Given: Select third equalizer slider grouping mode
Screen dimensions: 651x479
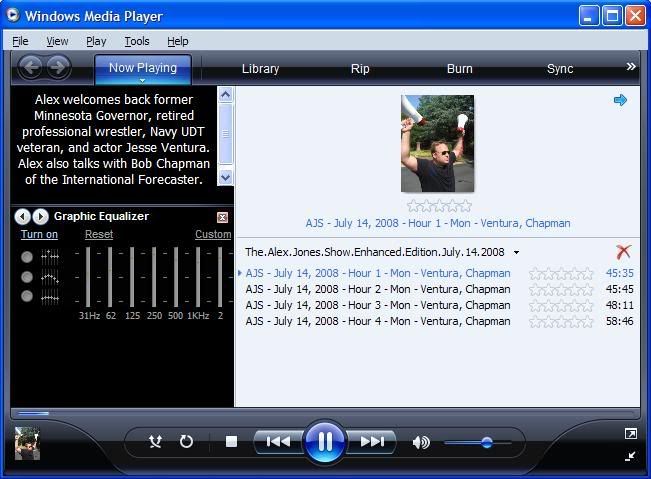Looking at the screenshot, I should pyautogui.click(x=27, y=296).
